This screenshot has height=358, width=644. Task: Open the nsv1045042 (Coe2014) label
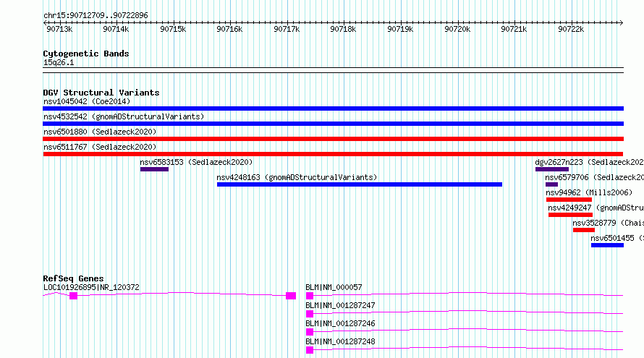pyautogui.click(x=87, y=101)
